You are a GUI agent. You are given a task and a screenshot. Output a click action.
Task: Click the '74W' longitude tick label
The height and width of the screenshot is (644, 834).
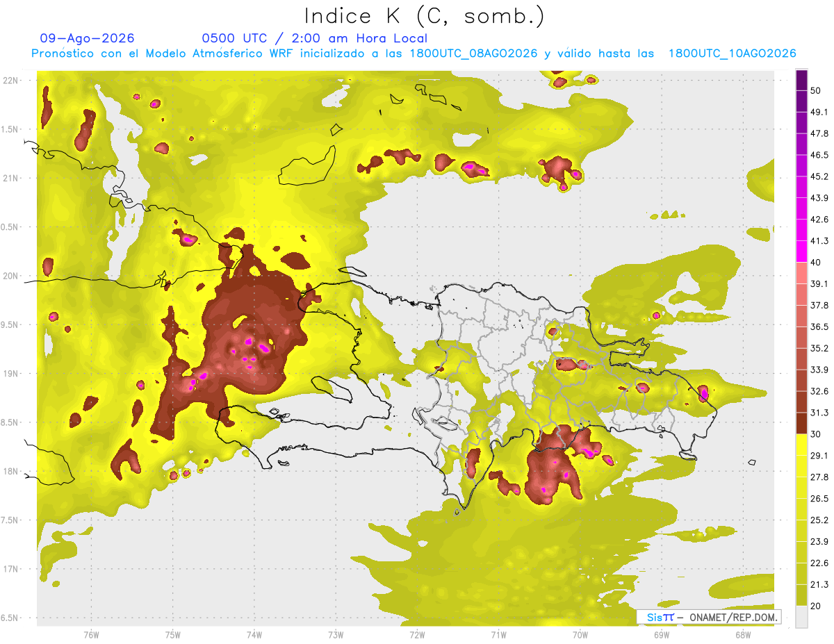pyautogui.click(x=254, y=634)
